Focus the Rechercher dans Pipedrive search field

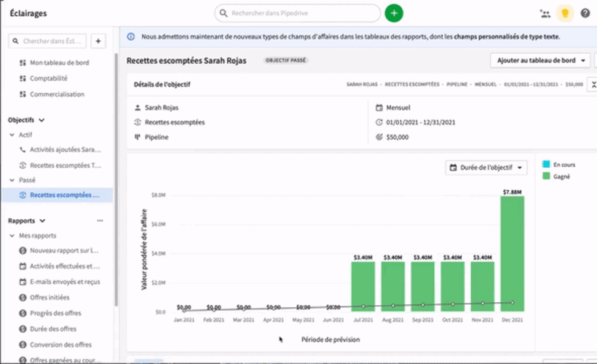tap(297, 13)
